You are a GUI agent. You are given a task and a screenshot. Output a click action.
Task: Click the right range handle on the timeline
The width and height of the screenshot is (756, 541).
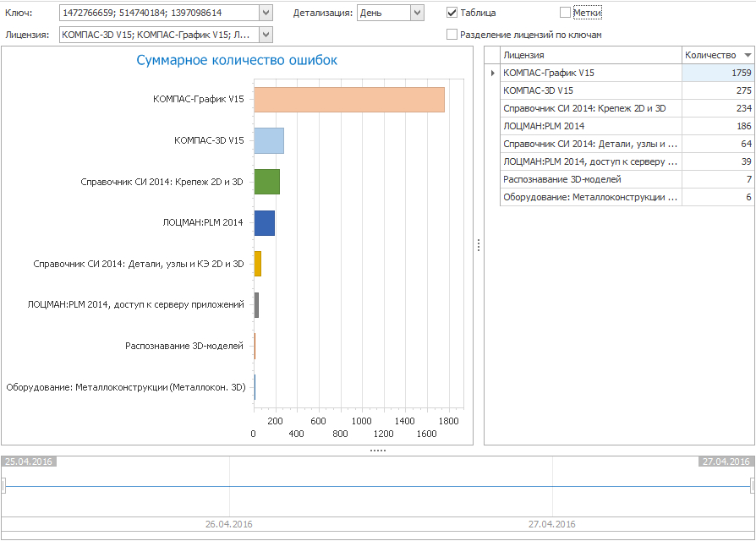752,485
